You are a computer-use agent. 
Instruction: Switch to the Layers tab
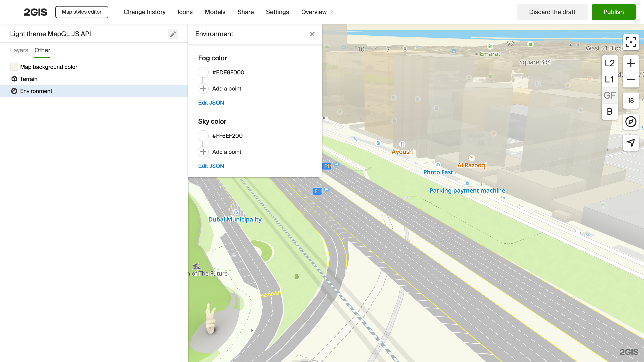(19, 50)
